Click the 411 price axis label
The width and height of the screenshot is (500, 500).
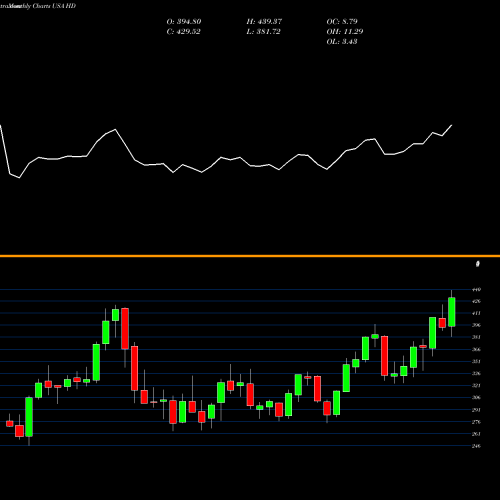(476, 313)
